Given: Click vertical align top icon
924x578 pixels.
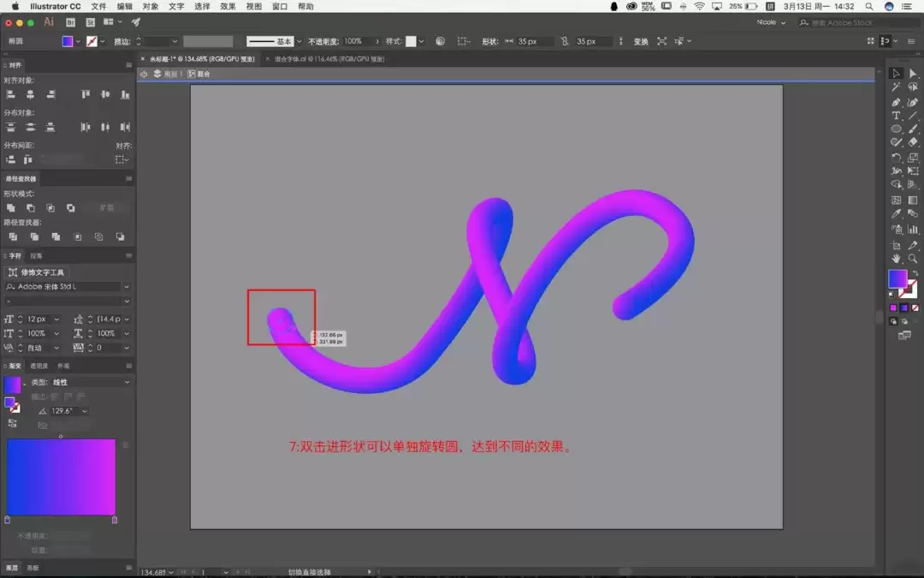Looking at the screenshot, I should point(86,94).
